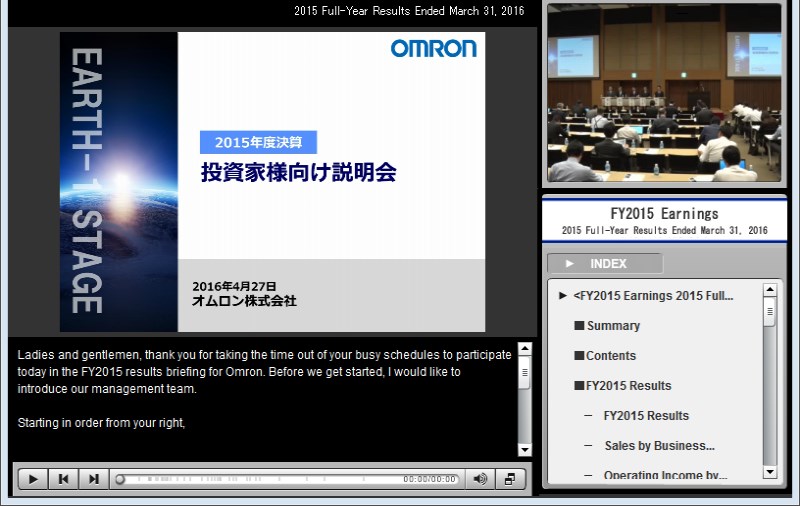Image resolution: width=800 pixels, height=506 pixels.
Task: Click the 00:00/00:00 time display
Action: click(429, 479)
